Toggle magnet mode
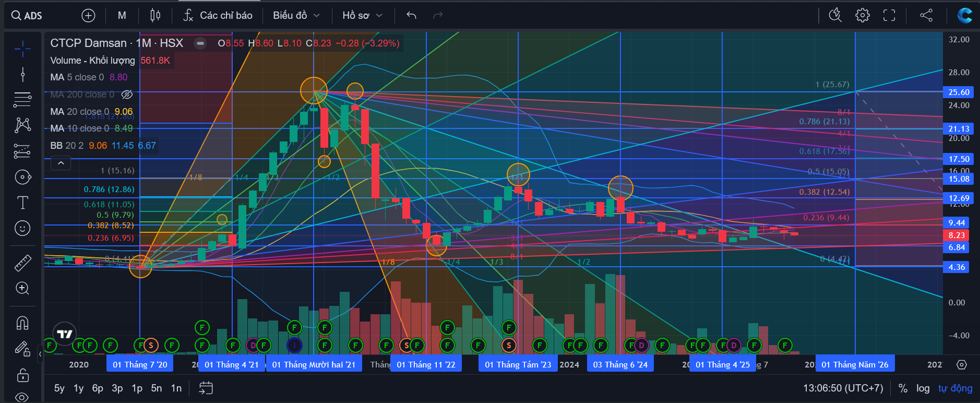This screenshot has height=403, width=980. [x=22, y=323]
